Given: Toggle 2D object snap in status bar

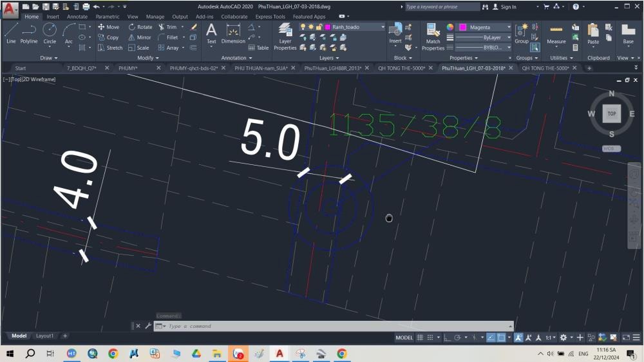Looking at the screenshot, I should pos(501,338).
